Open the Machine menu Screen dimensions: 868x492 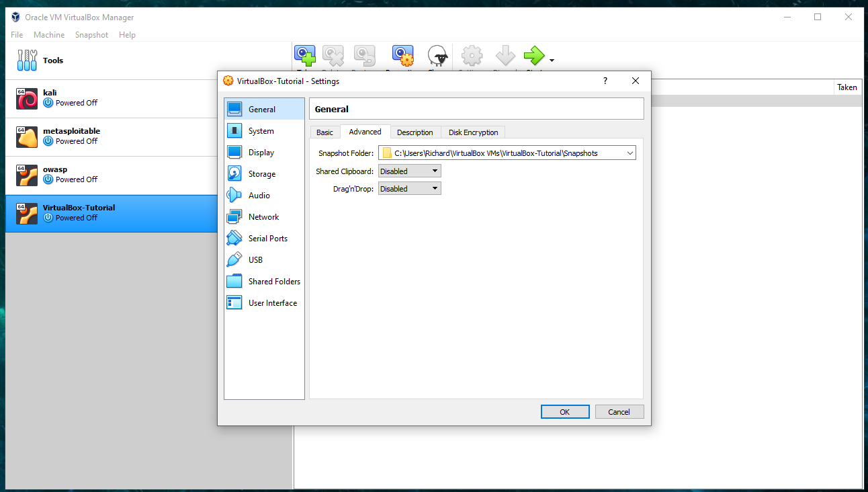point(49,35)
